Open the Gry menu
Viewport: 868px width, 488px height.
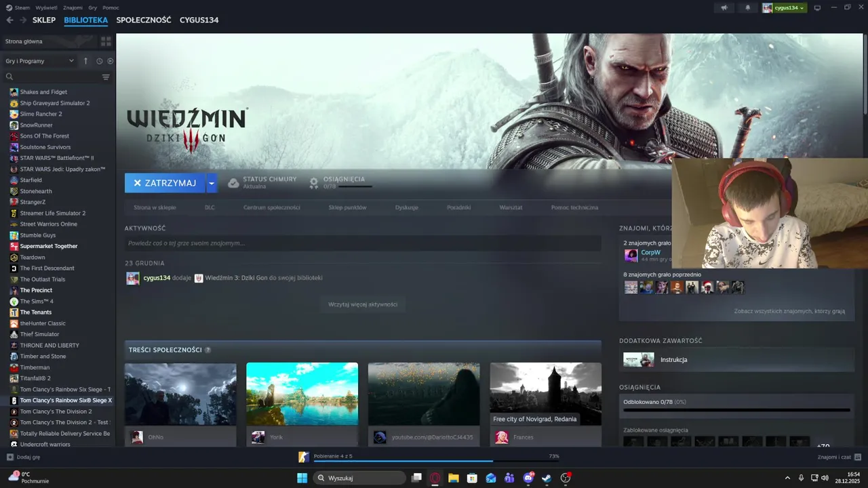click(x=93, y=7)
